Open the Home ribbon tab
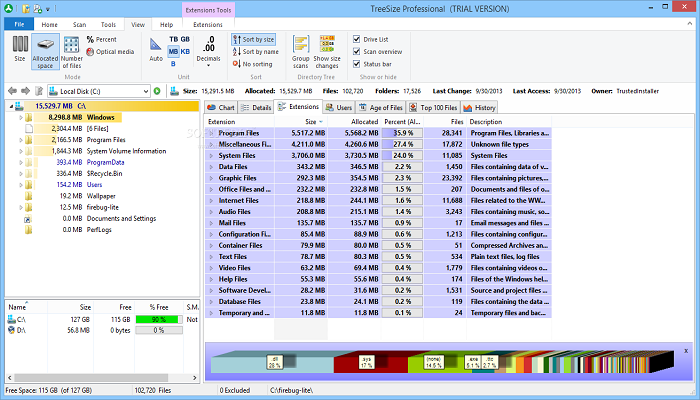Image resolution: width=700 pixels, height=400 pixels. click(50, 25)
